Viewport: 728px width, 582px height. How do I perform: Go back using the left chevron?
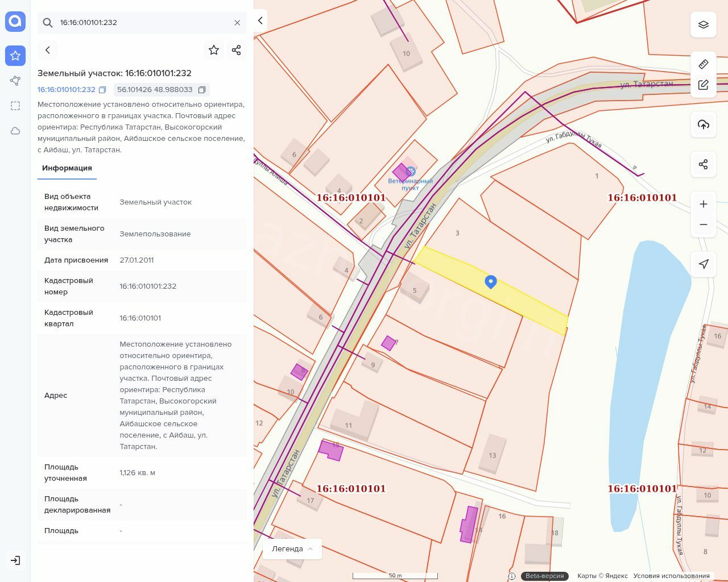[x=48, y=50]
